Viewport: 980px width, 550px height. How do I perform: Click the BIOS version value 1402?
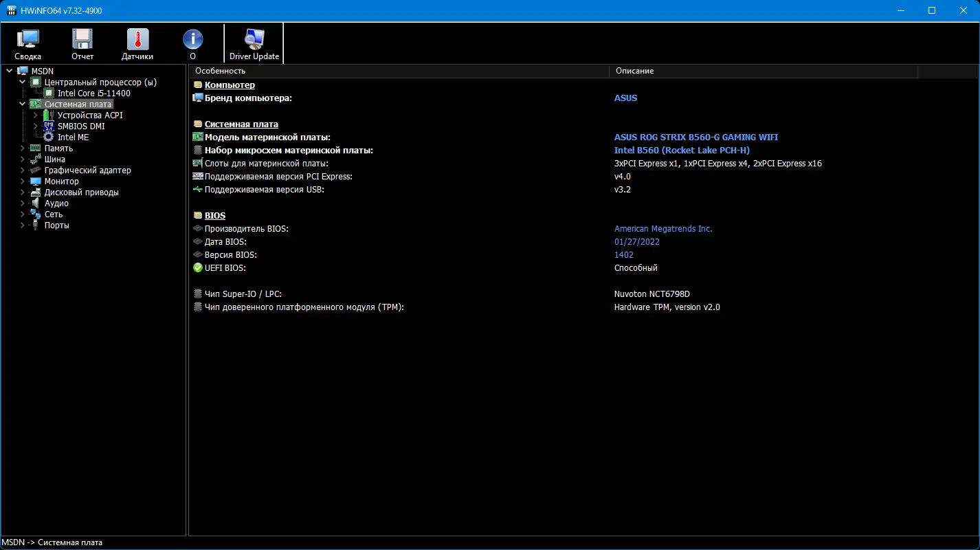coord(624,254)
